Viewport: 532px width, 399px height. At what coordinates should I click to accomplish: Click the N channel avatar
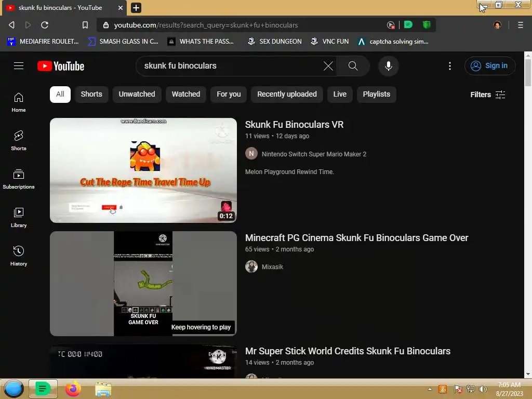coord(251,154)
